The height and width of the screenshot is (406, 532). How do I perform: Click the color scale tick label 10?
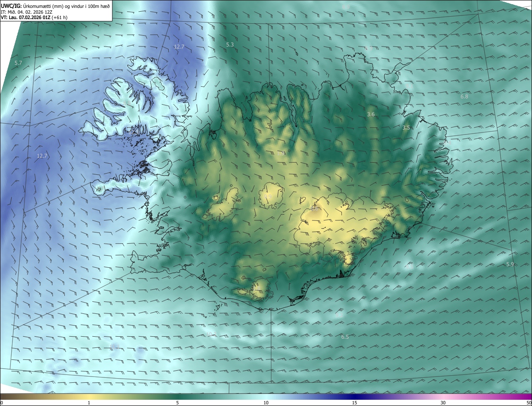266,403
